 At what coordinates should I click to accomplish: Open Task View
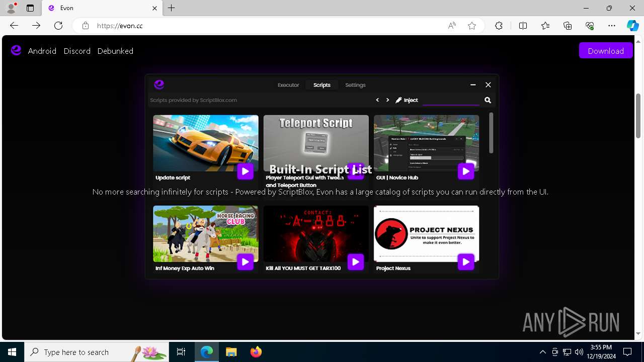tap(181, 352)
